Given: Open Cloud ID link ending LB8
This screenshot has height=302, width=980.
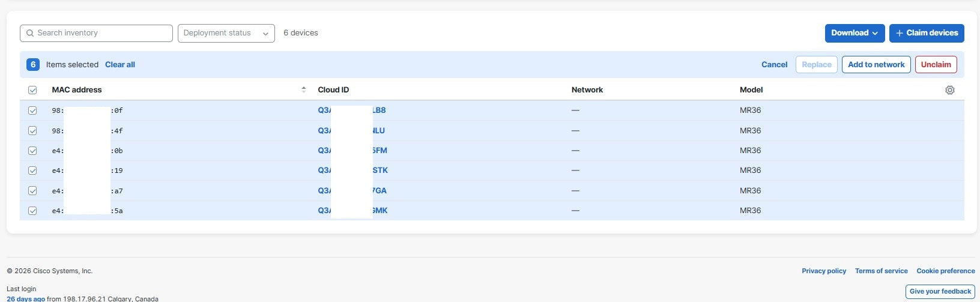Looking at the screenshot, I should [x=352, y=110].
